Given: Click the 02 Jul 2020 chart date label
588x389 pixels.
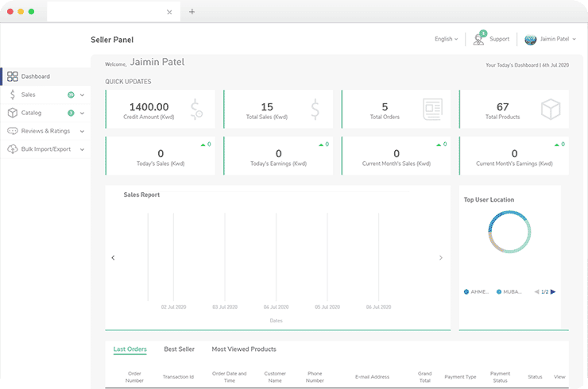Looking at the screenshot, I should tap(174, 307).
